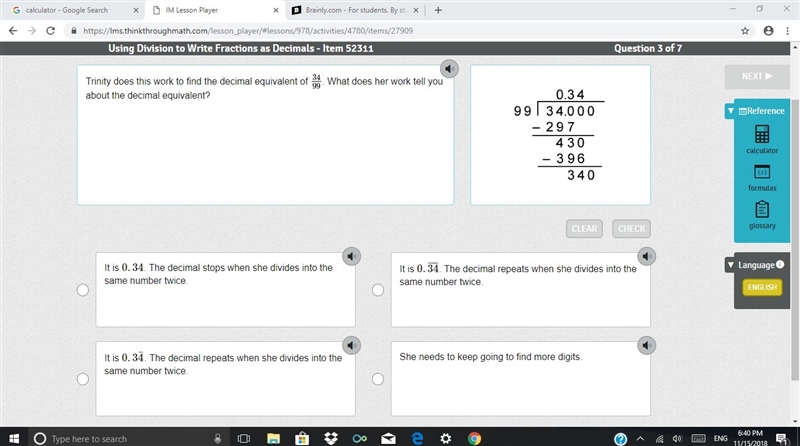Reload the current page
800x446 pixels.
pos(50,31)
